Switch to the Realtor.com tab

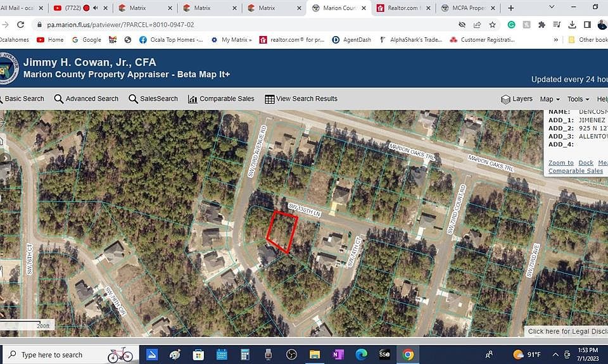pyautogui.click(x=403, y=8)
